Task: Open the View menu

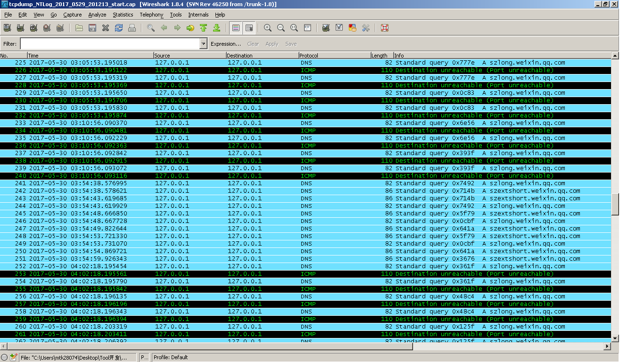Action: pyautogui.click(x=39, y=15)
